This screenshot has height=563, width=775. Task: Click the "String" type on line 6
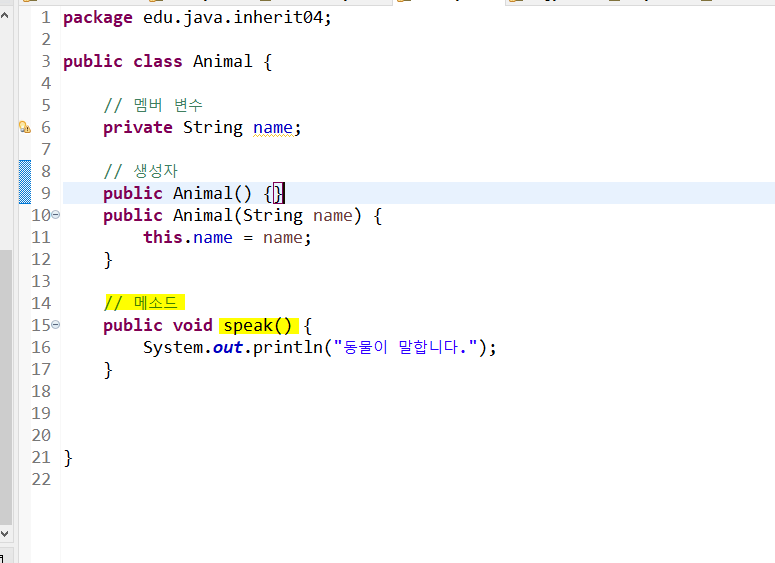pos(213,128)
